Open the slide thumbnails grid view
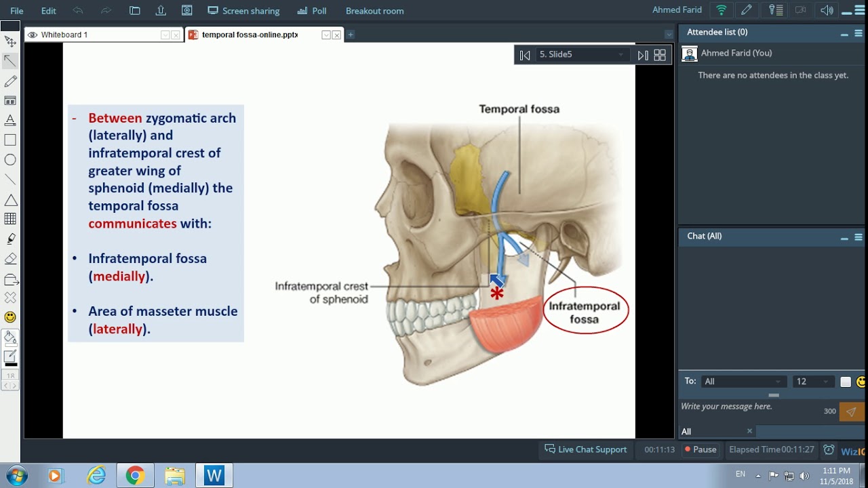The width and height of the screenshot is (868, 488). tap(660, 55)
